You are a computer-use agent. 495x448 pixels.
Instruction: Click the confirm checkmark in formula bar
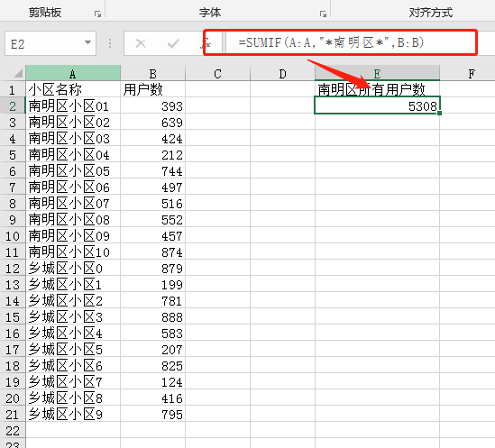coord(173,43)
